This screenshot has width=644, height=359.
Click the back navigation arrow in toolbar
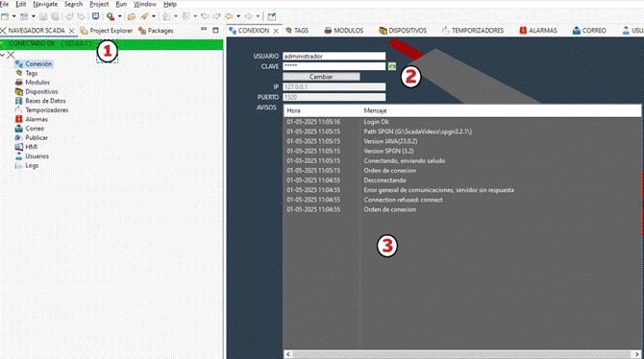(x=229, y=16)
